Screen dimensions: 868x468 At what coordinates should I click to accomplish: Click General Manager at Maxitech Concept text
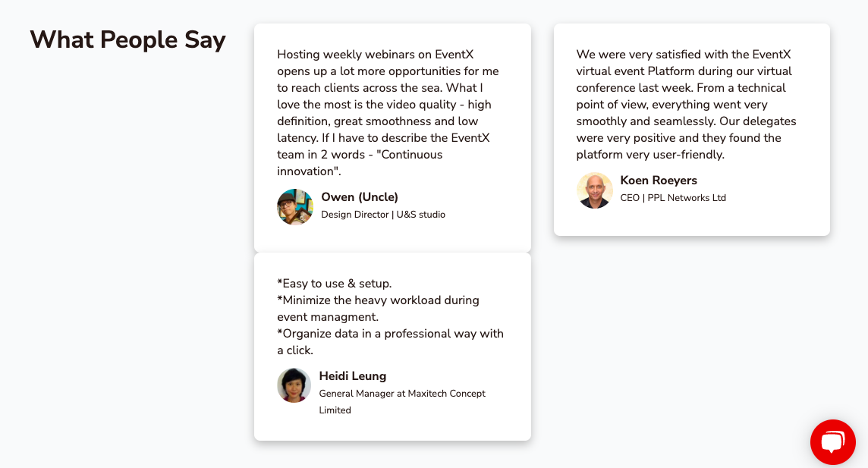(x=402, y=394)
